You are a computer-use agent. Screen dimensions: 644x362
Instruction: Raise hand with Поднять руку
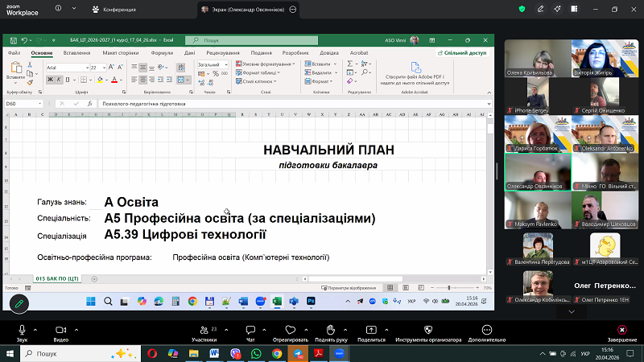(x=331, y=331)
